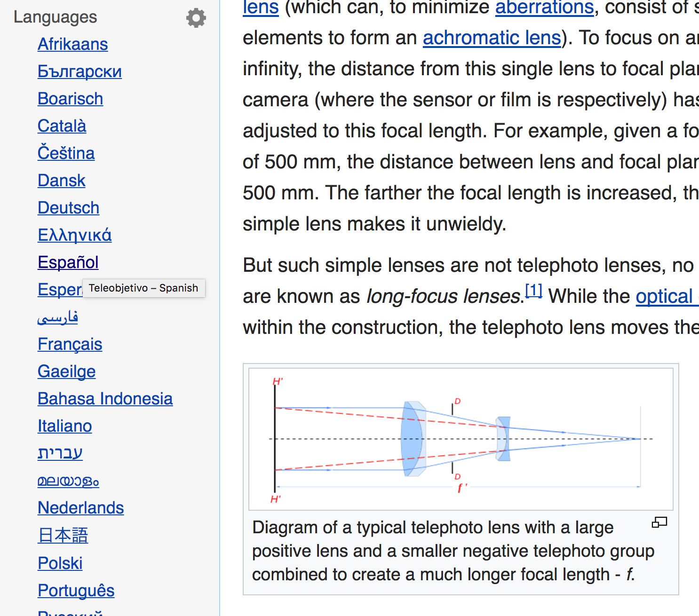Open the language settings gear icon
The height and width of the screenshot is (616, 699).
[x=196, y=18]
